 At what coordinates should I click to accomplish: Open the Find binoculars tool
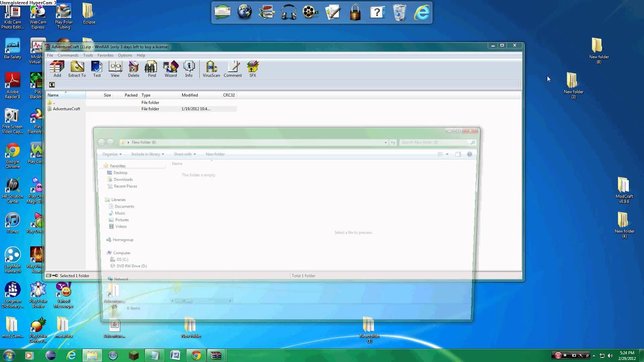point(151,69)
